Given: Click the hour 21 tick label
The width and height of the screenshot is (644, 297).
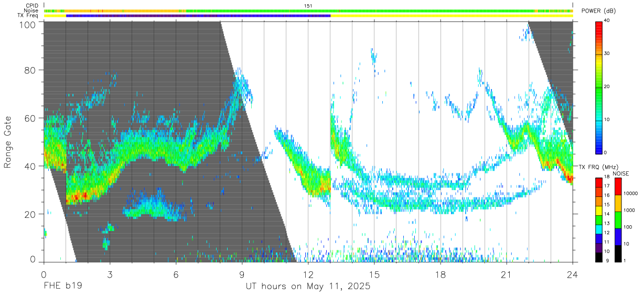Looking at the screenshot, I should pos(507,274).
